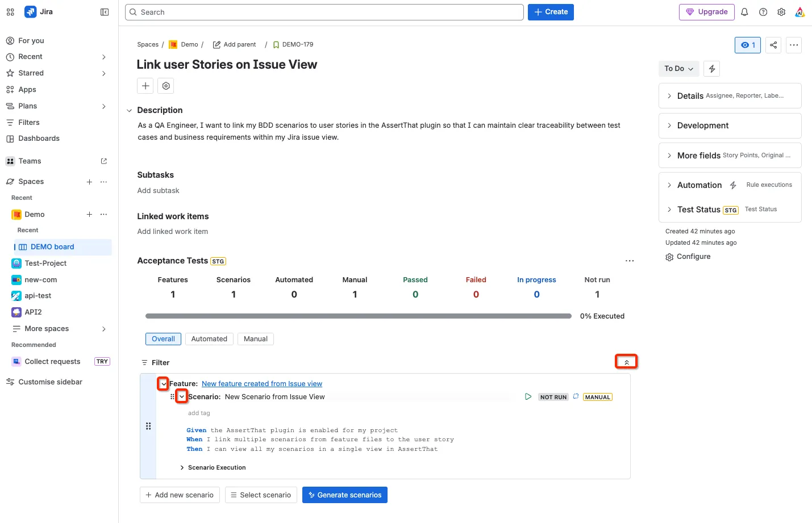Open the more options dots next to Demo space
Screen dimensions: 812x523
tap(103, 214)
